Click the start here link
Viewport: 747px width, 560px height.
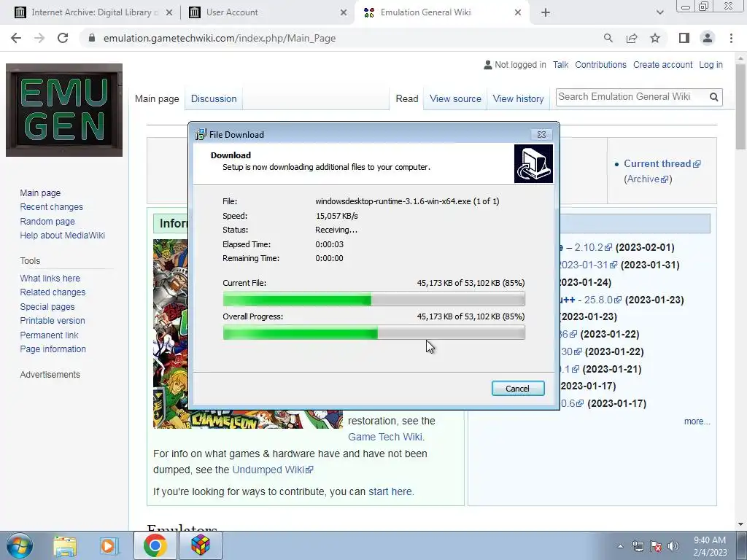click(x=391, y=491)
